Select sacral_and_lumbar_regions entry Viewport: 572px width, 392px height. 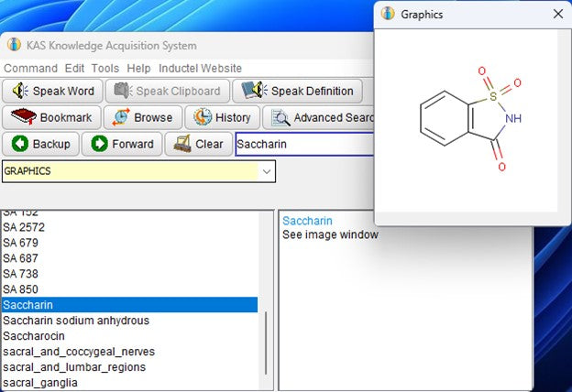[x=129, y=367]
